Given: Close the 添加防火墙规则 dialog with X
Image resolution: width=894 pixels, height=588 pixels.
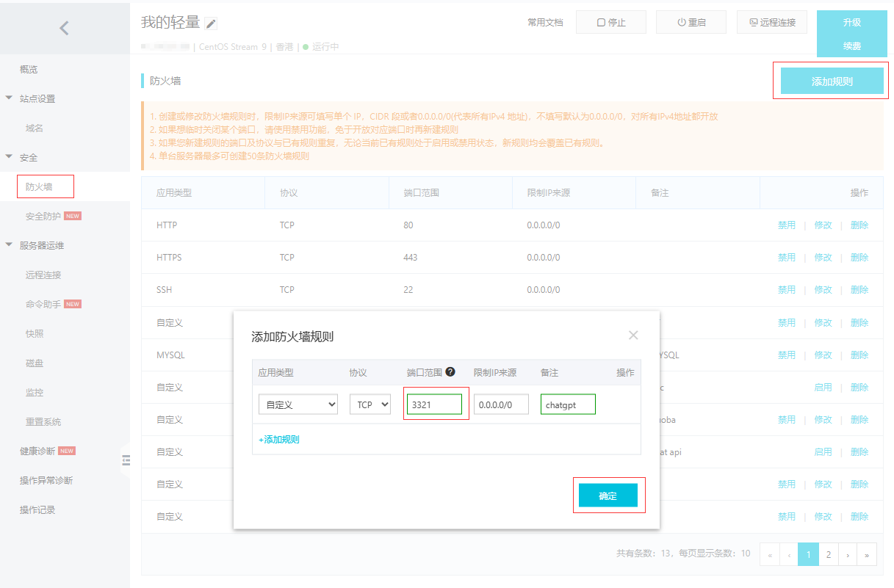Looking at the screenshot, I should pos(633,335).
